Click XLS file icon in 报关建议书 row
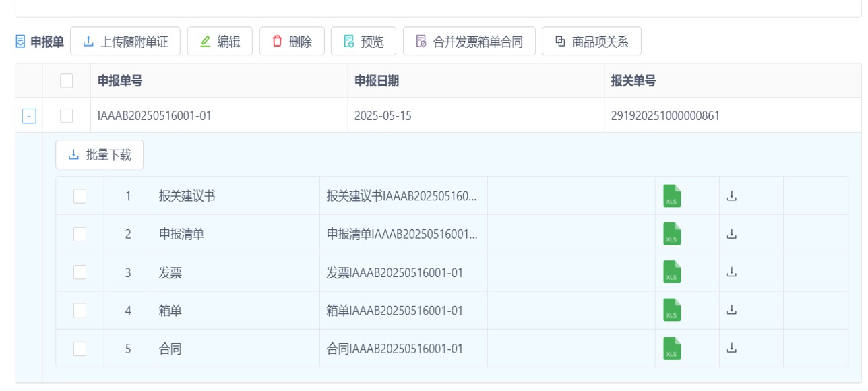Image resolution: width=868 pixels, height=391 pixels. (672, 196)
